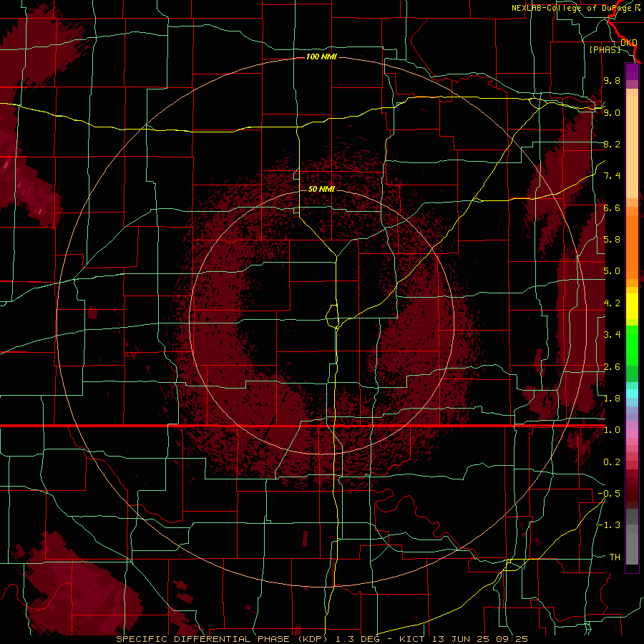Click the 9.8 value on the color scale
This screenshot has width=644, height=644.
[612, 80]
